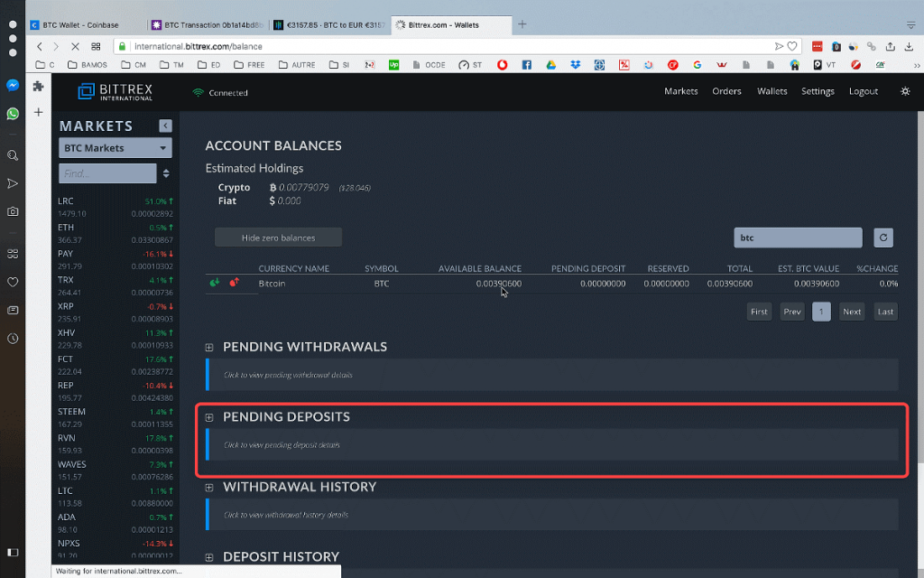Open the speed dial grid icon in the toolbar
Screen dimensions: 924x578
[x=96, y=46]
